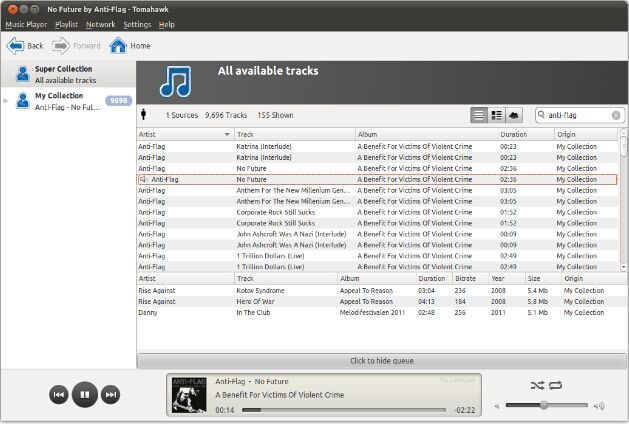This screenshot has width=629, height=424.
Task: Open the Playlist menu
Action: [x=66, y=24]
